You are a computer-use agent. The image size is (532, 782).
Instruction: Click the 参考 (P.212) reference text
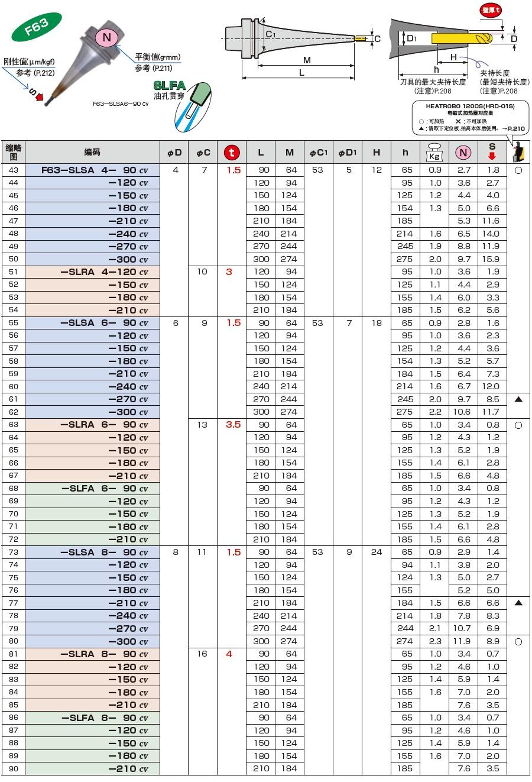point(35,73)
